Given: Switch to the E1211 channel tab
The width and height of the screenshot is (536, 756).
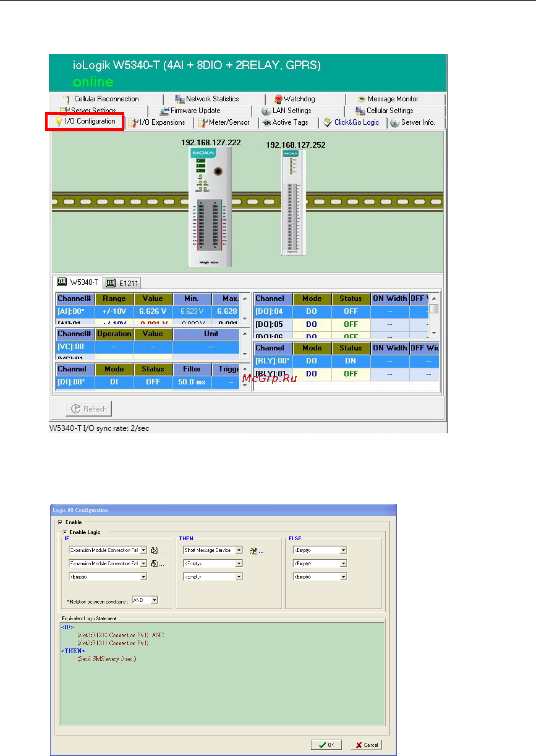Looking at the screenshot, I should (x=122, y=283).
